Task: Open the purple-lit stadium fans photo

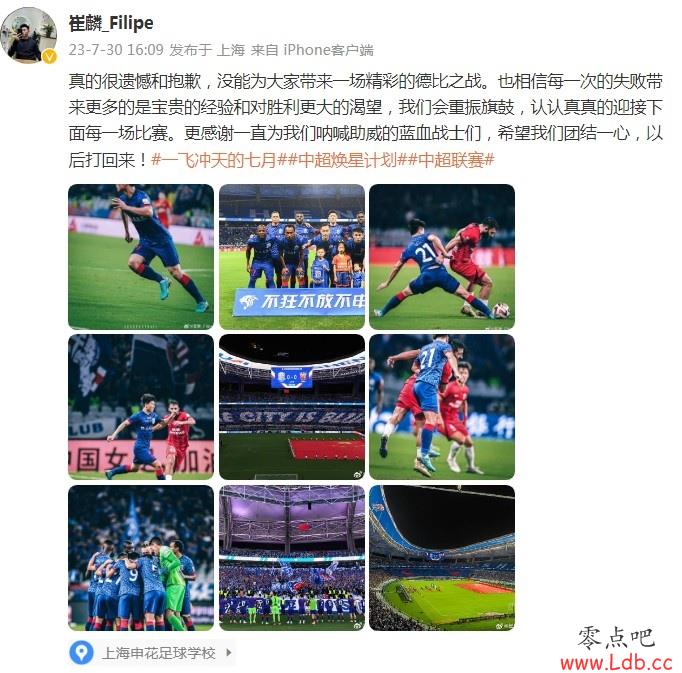Action: [x=292, y=558]
